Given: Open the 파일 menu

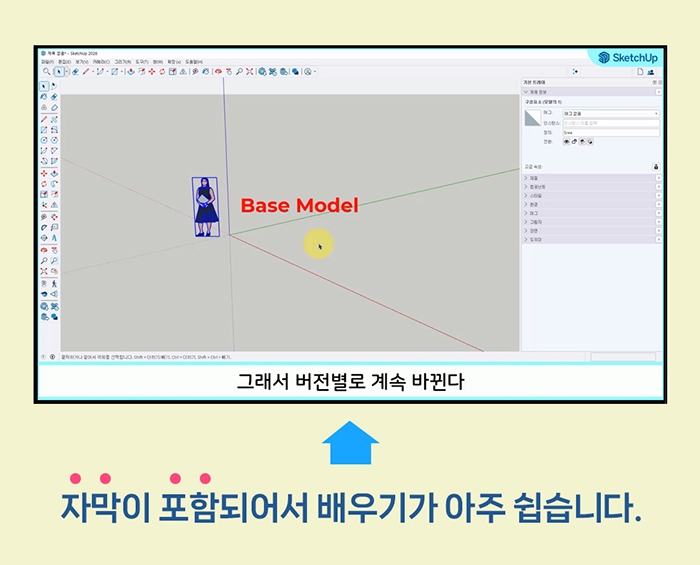Looking at the screenshot, I should pos(47,62).
